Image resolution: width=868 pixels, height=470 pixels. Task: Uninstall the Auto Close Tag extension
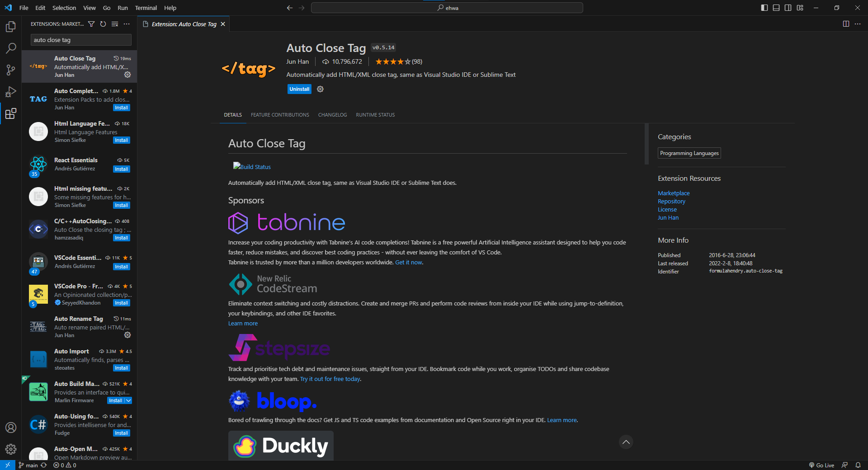(299, 89)
